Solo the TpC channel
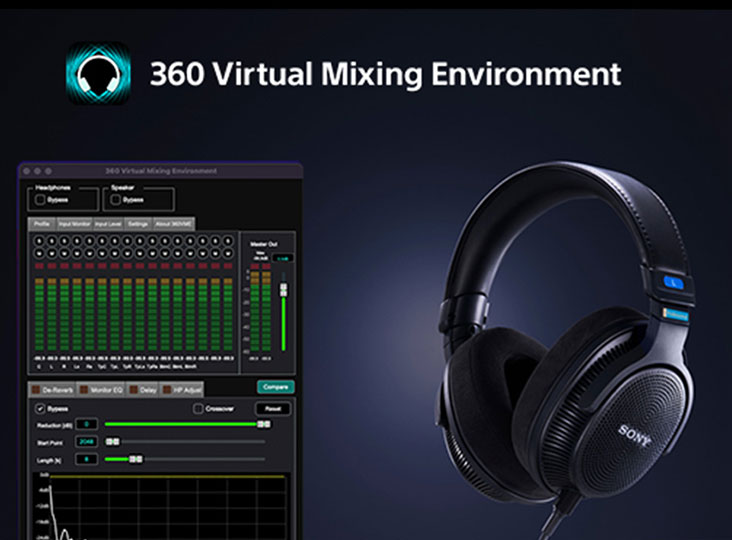Screen dimensions: 732x540 102,241
